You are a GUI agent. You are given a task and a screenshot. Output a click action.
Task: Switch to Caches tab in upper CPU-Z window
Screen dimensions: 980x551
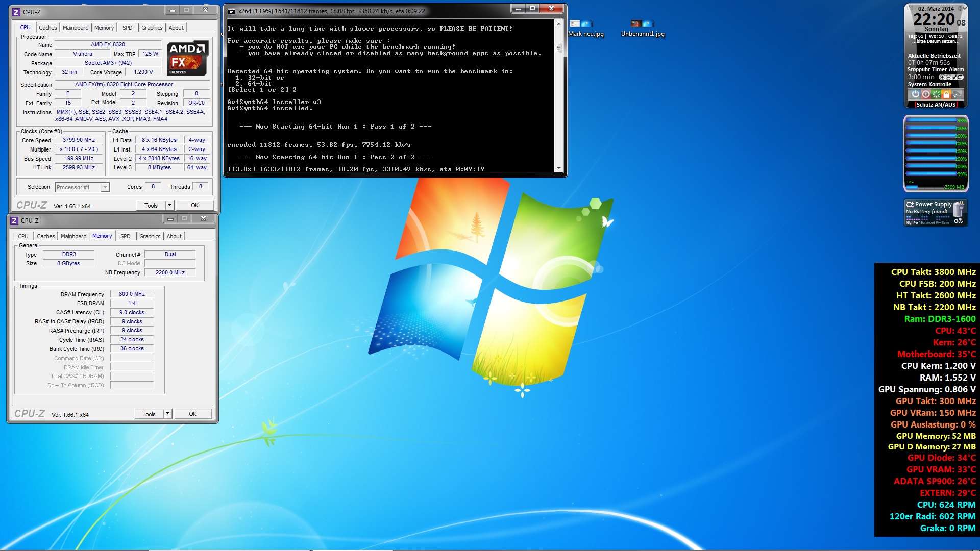point(48,28)
